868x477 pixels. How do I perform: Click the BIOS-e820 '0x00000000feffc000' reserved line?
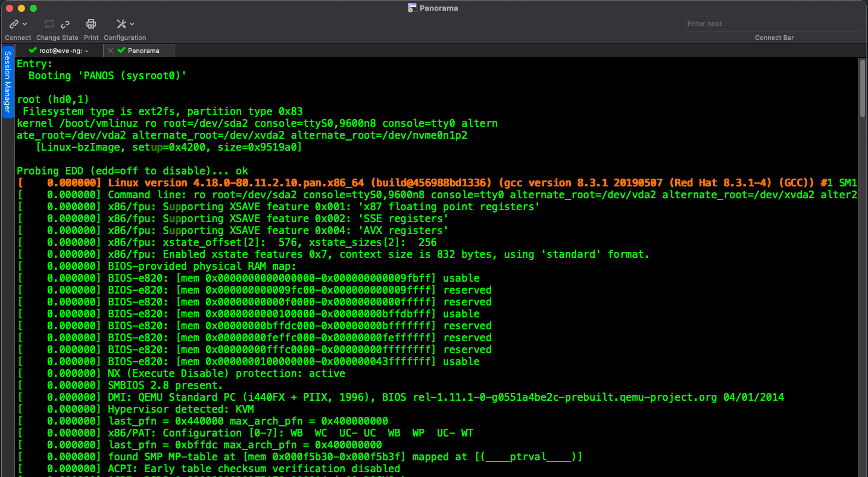click(x=254, y=338)
